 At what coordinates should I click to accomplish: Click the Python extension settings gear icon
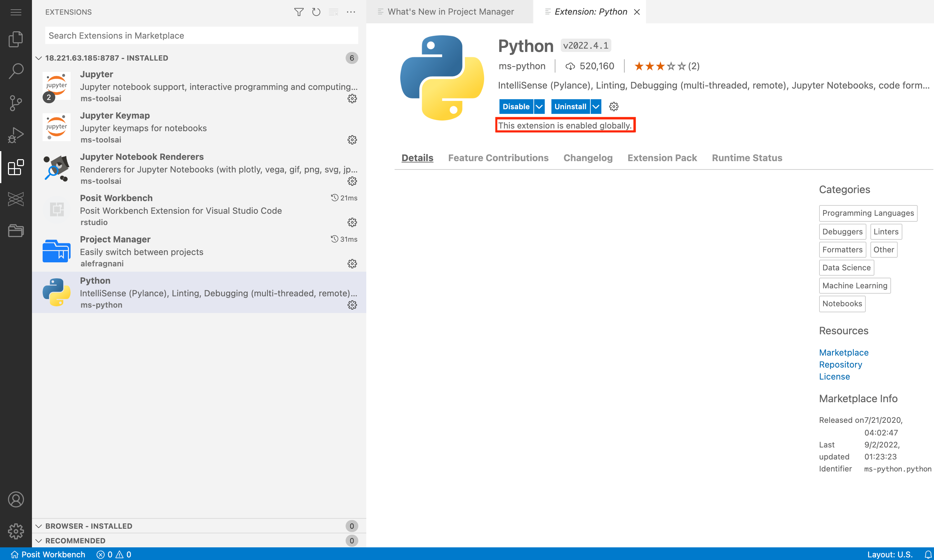352,305
